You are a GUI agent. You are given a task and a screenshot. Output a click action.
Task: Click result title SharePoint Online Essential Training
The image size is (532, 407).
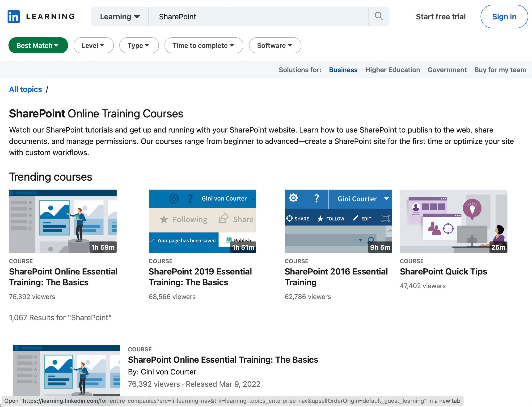click(223, 360)
